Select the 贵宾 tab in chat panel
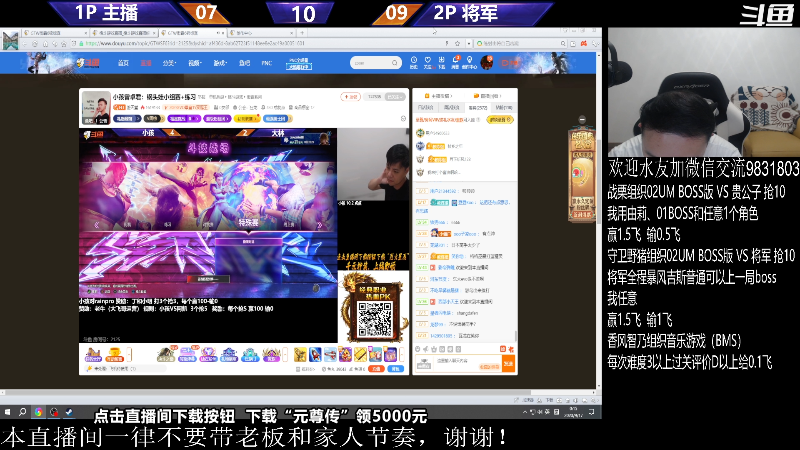 click(478, 108)
